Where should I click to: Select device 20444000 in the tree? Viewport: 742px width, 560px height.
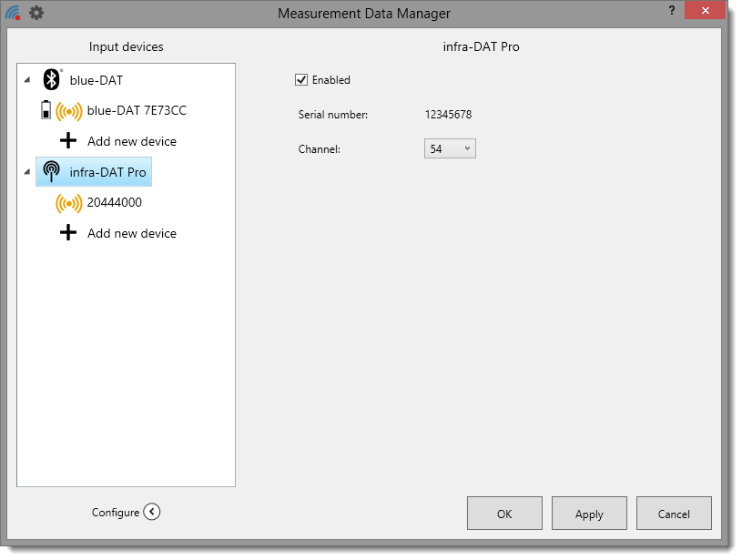coord(114,202)
